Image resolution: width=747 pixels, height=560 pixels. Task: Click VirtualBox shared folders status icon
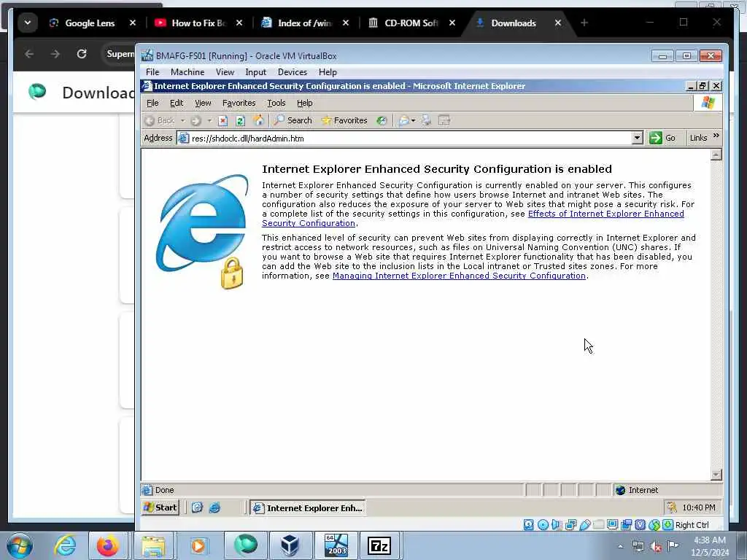[598, 525]
